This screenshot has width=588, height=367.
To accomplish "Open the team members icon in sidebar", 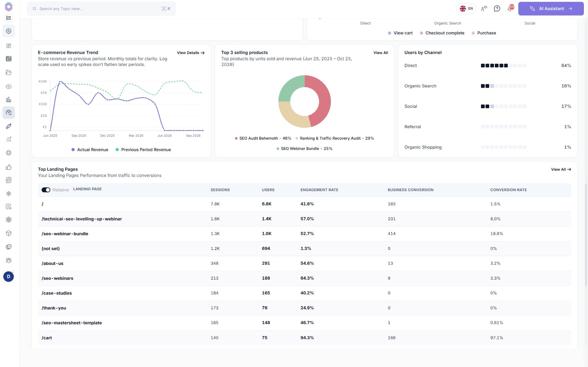I will [9, 260].
